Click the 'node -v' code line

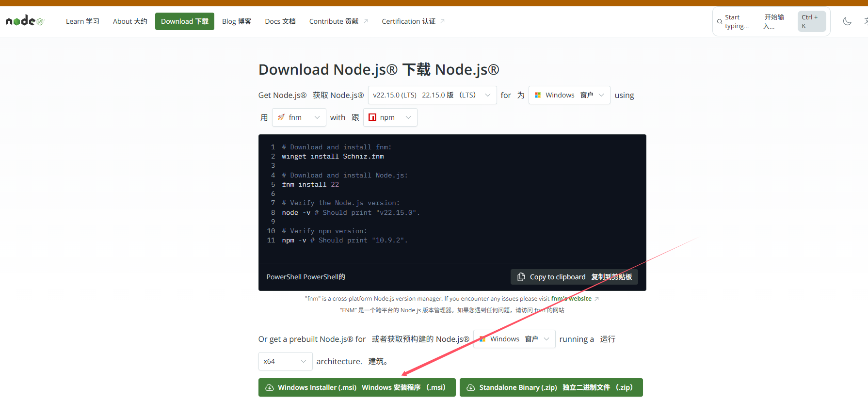click(351, 212)
